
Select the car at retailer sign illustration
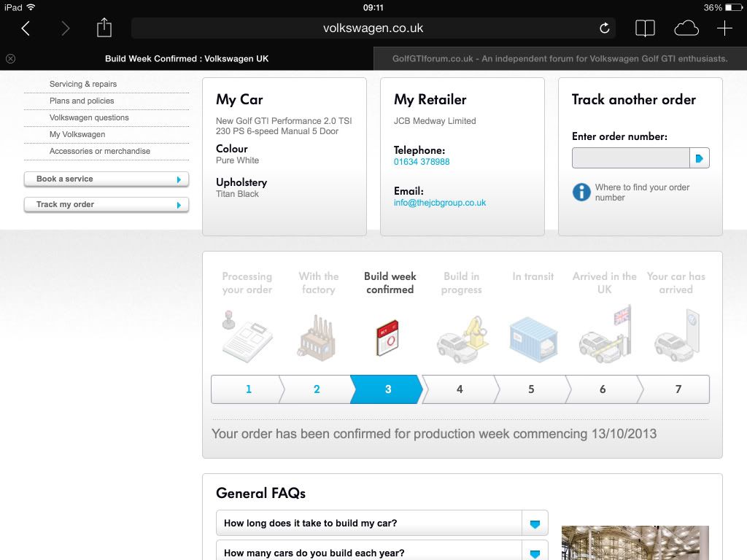click(676, 336)
